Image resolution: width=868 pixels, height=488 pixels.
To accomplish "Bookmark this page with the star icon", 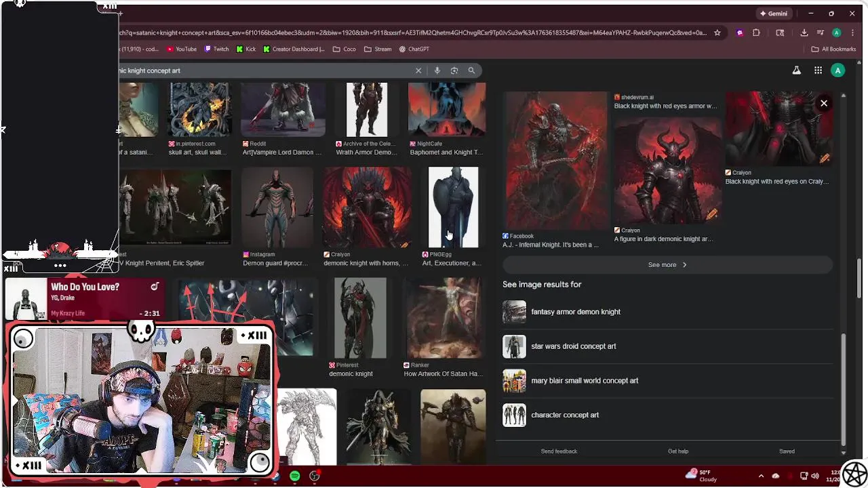I will coord(717,33).
